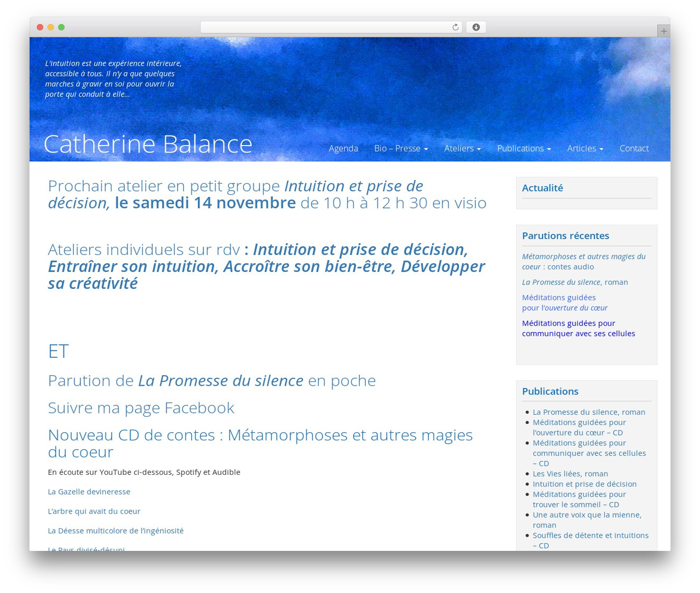Click the browser address bar

pos(331,27)
